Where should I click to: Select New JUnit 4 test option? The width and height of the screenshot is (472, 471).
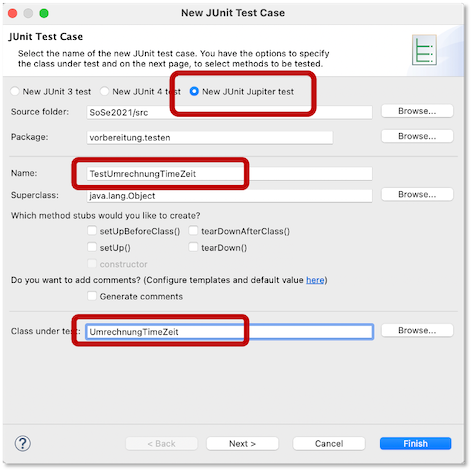point(105,91)
